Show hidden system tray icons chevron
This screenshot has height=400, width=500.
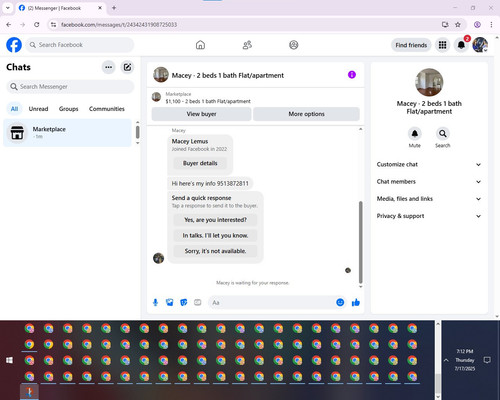coord(446,360)
